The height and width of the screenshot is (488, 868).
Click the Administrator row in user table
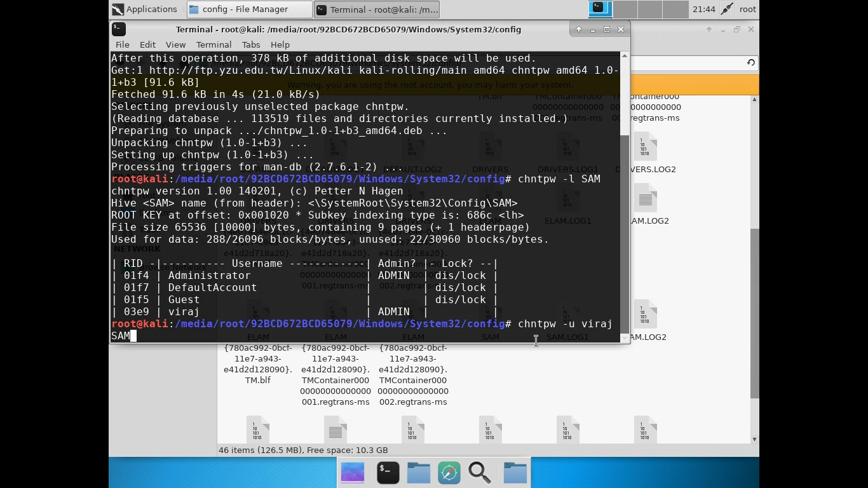[x=304, y=275]
